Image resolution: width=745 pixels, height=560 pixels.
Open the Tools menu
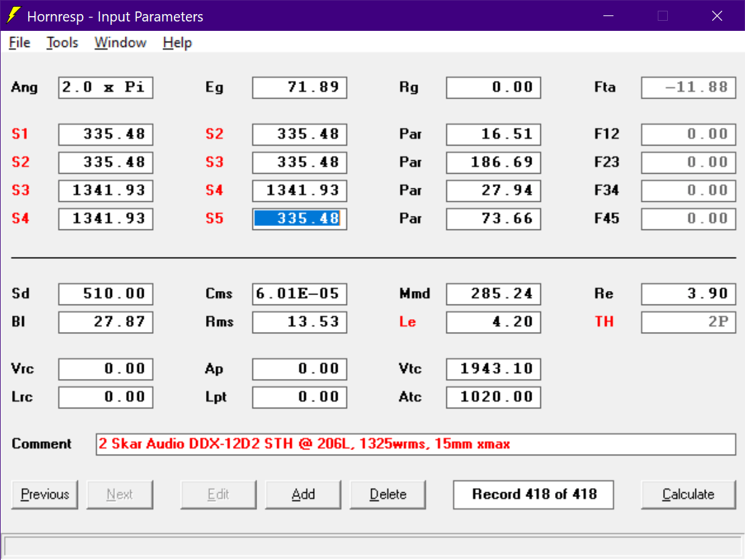62,43
